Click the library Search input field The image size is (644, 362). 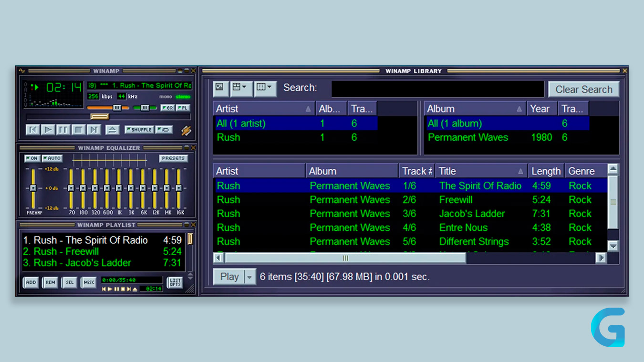[x=437, y=89]
